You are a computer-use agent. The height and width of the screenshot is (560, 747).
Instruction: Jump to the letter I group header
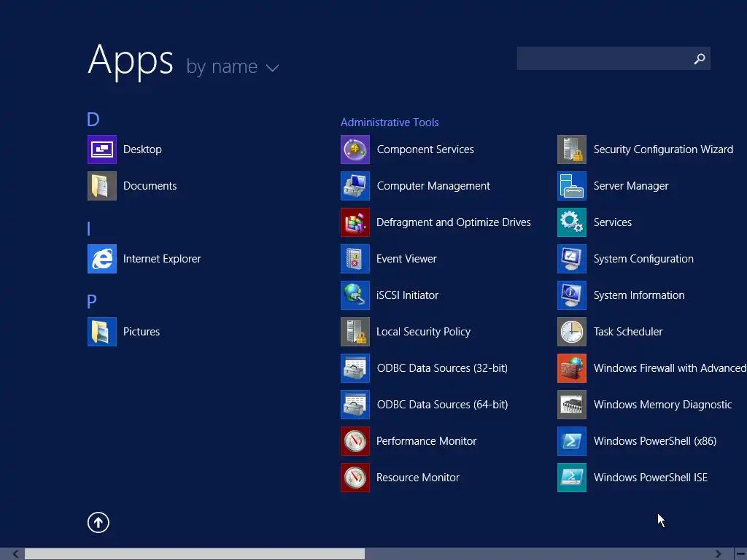tap(88, 229)
